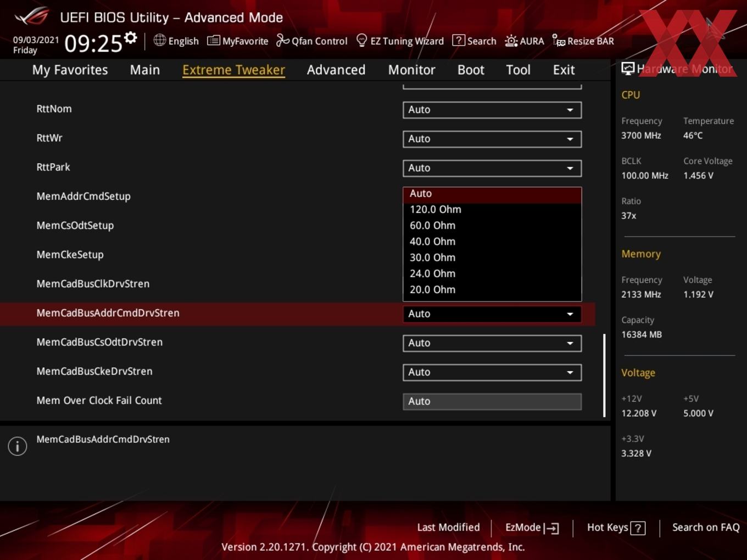The image size is (747, 560).
Task: Click the Hardware Monitor screen icon
Action: [x=627, y=68]
